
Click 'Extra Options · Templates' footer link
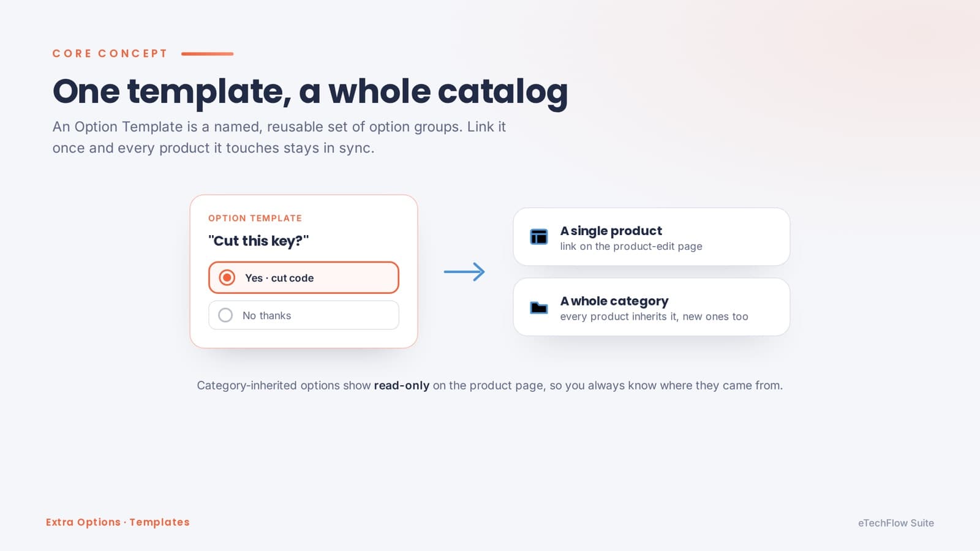pos(118,522)
